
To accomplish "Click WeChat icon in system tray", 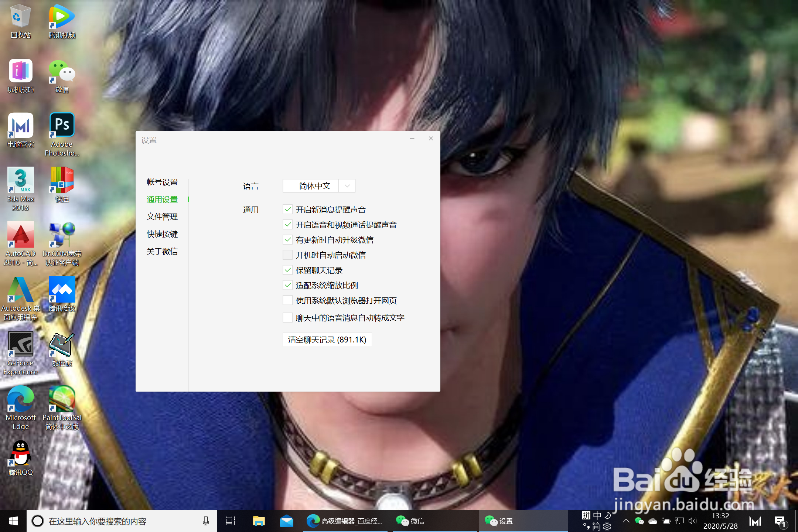I will (640, 521).
